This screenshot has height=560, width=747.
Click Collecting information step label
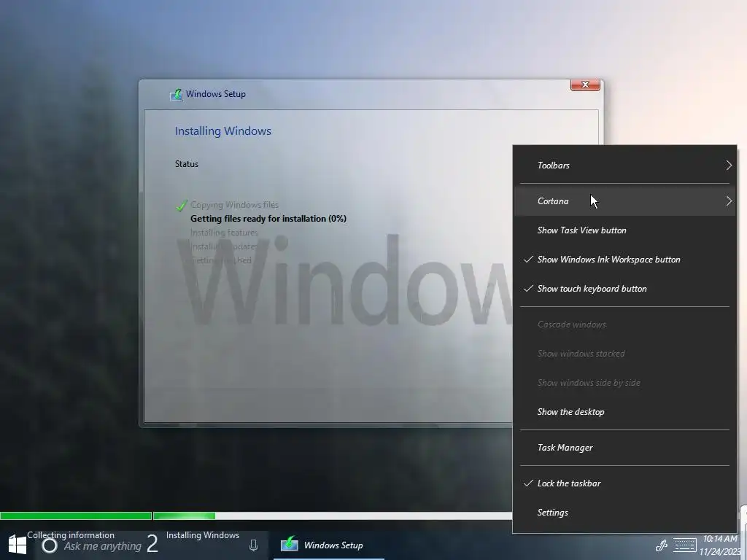click(x=71, y=535)
